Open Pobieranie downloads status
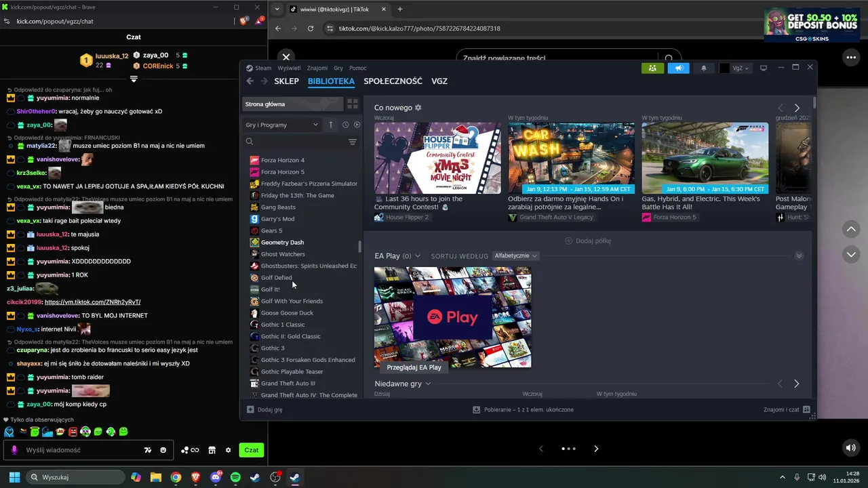The width and height of the screenshot is (868, 488). (x=523, y=409)
